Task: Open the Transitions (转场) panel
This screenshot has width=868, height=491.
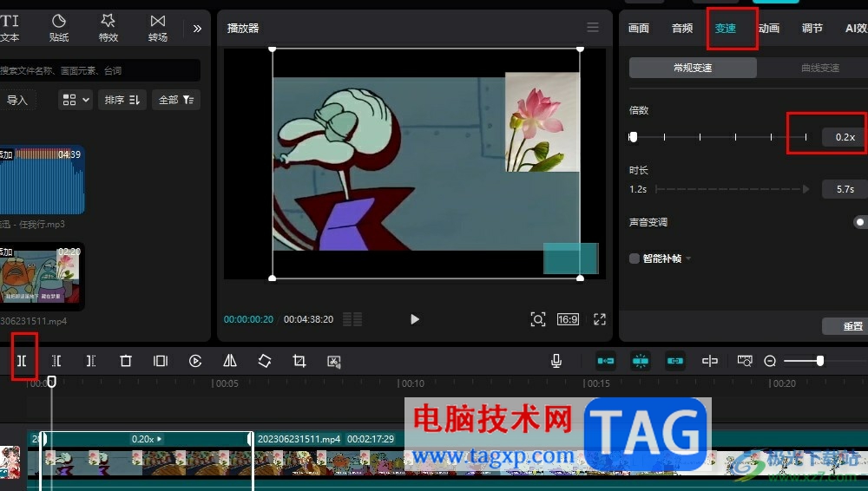Action: pos(158,29)
